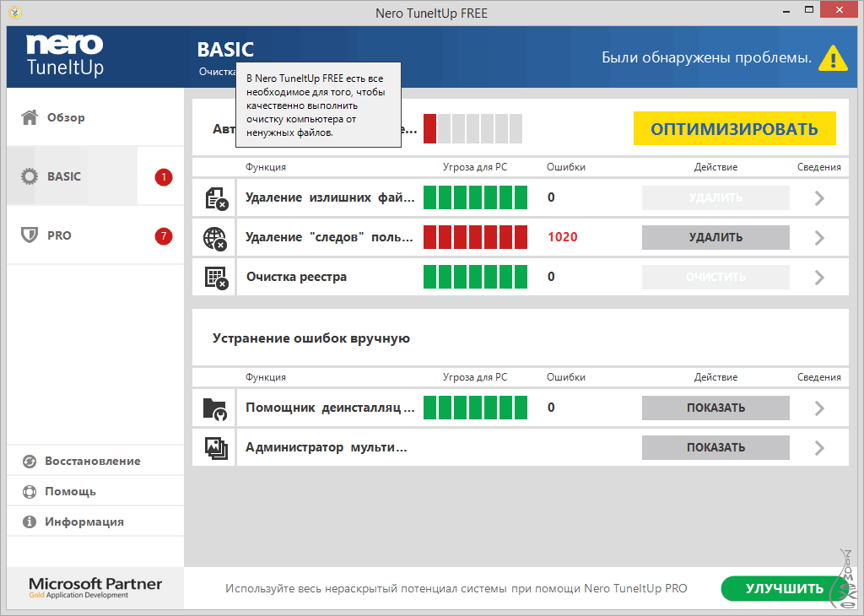The image size is (864, 616).
Task: Click УДАЛИТЬ for user traces row
Action: [x=715, y=237]
